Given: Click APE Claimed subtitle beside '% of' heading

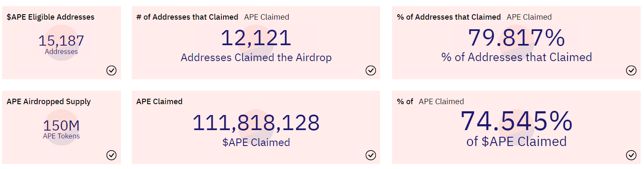Looking at the screenshot, I should [441, 102].
